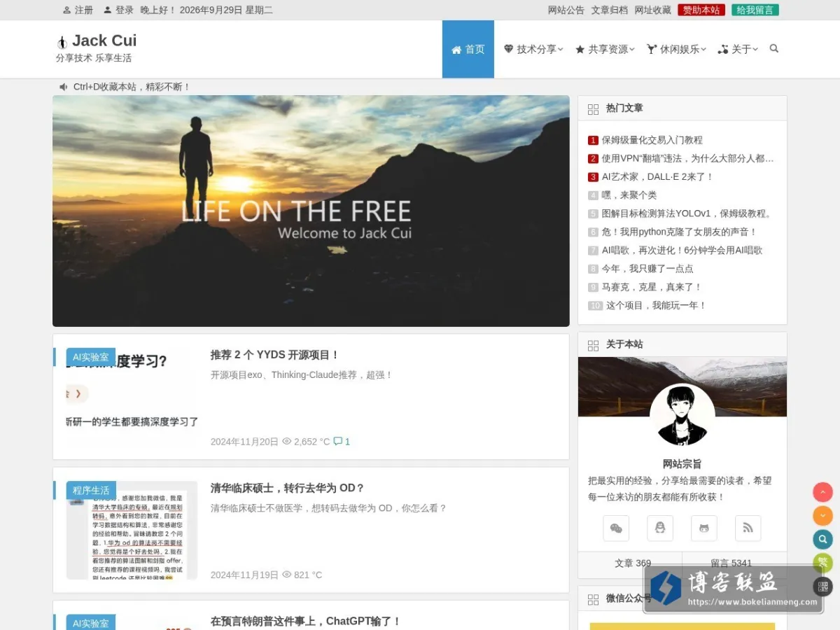Open 文章归档 in the top bar
Screen dimensions: 840x630
pyautogui.click(x=610, y=10)
